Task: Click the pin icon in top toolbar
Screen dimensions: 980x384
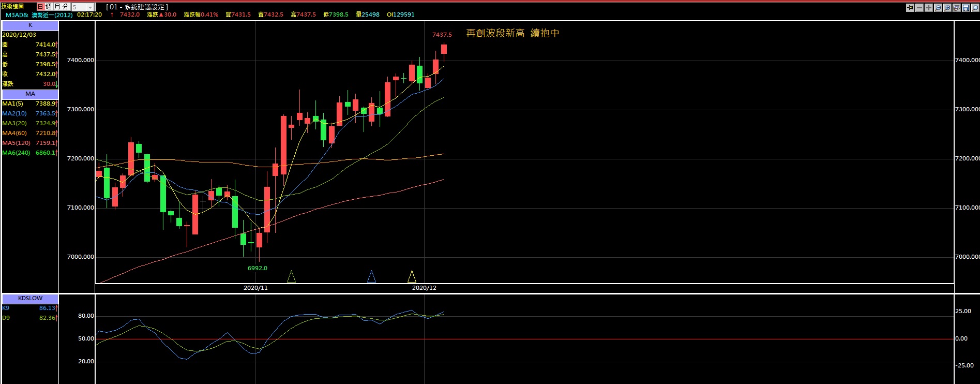Action: (x=910, y=8)
